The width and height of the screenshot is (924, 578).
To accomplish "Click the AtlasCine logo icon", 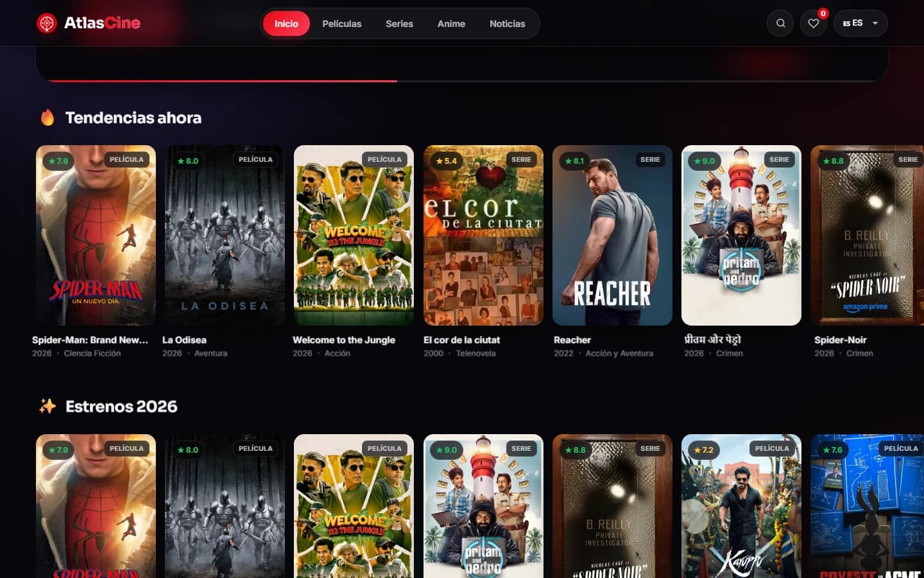I will tap(47, 23).
